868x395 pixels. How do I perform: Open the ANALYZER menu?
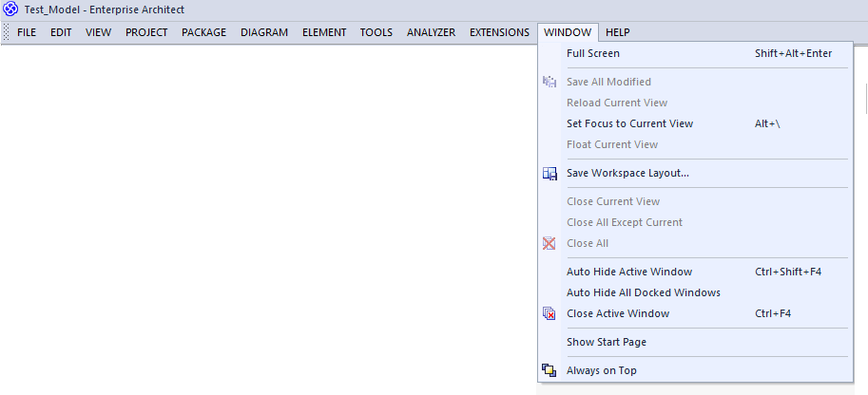pos(432,32)
